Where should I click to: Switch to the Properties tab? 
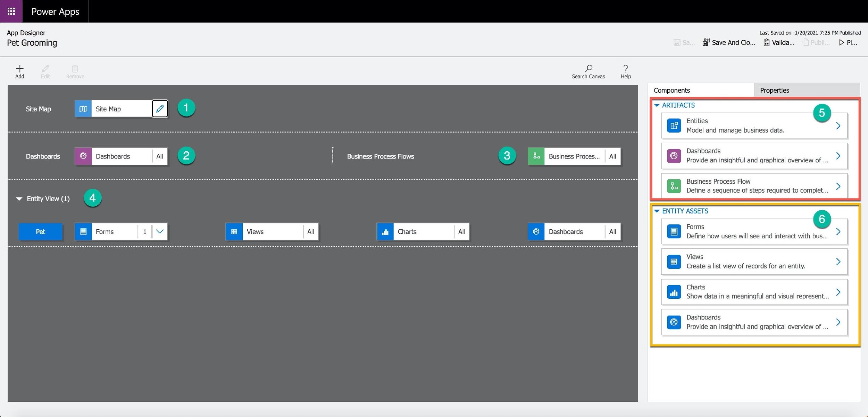point(807,90)
